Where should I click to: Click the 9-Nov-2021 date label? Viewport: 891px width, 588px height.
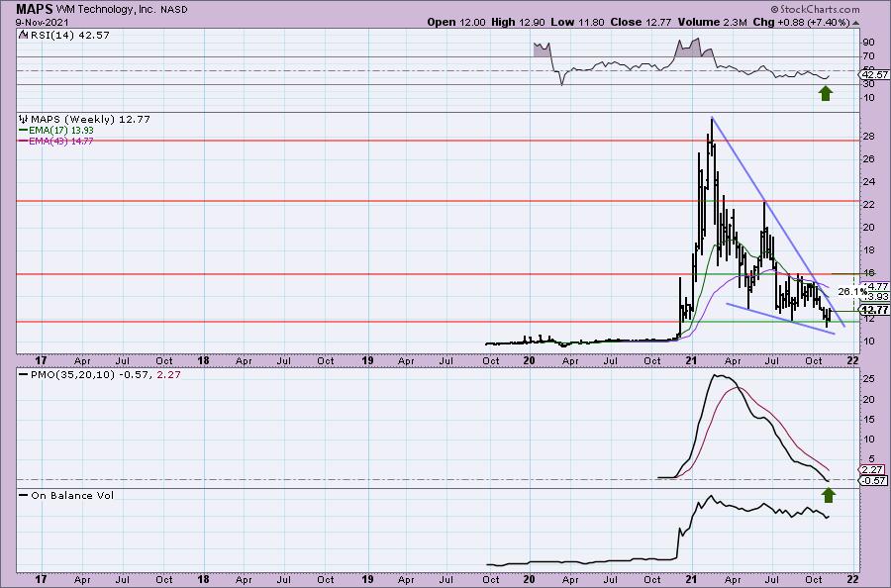point(42,22)
